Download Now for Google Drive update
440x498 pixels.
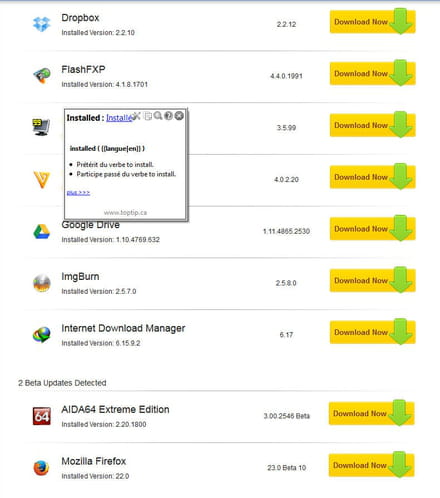[372, 229]
